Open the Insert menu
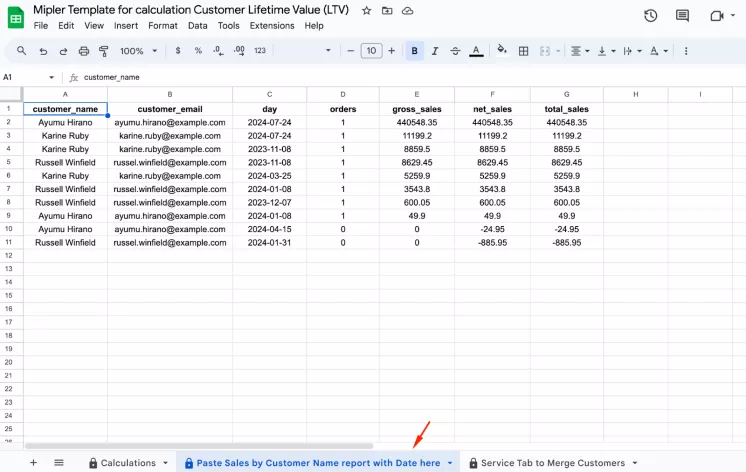746x472 pixels. point(126,26)
